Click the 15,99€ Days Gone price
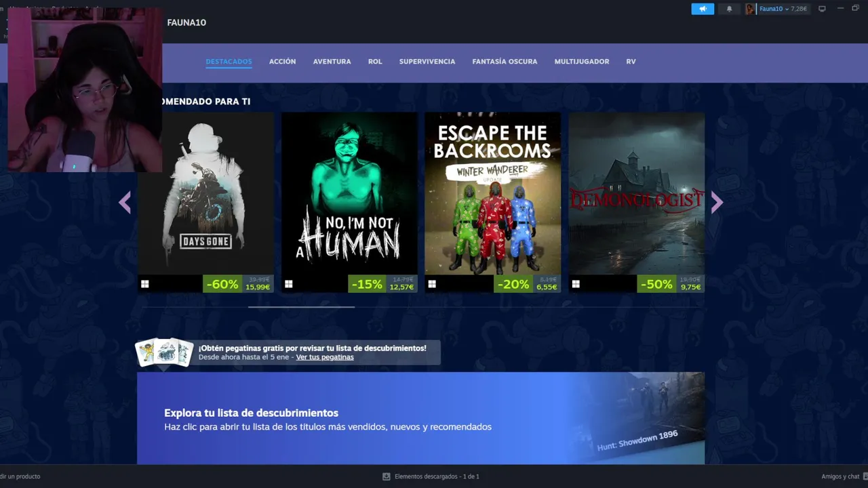 pos(258,287)
